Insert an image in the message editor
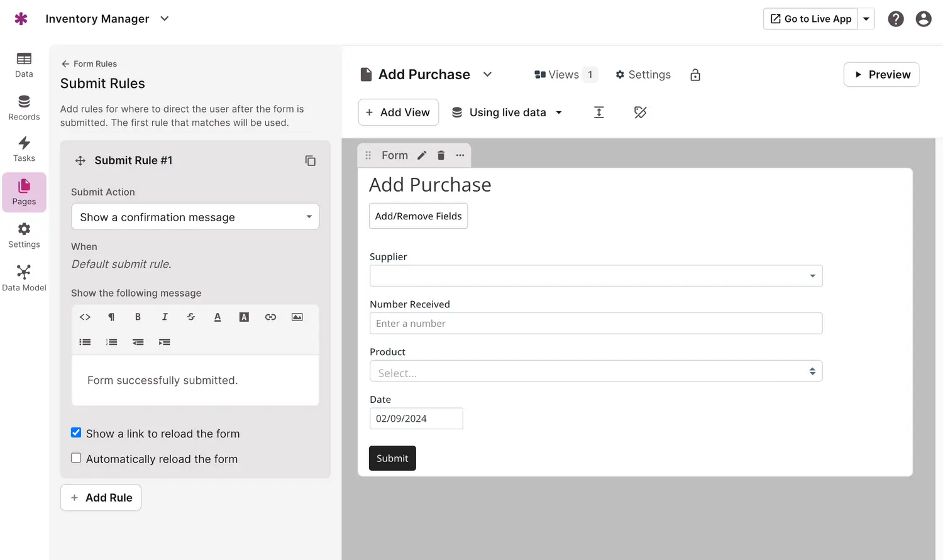Image resolution: width=943 pixels, height=560 pixels. 297,317
